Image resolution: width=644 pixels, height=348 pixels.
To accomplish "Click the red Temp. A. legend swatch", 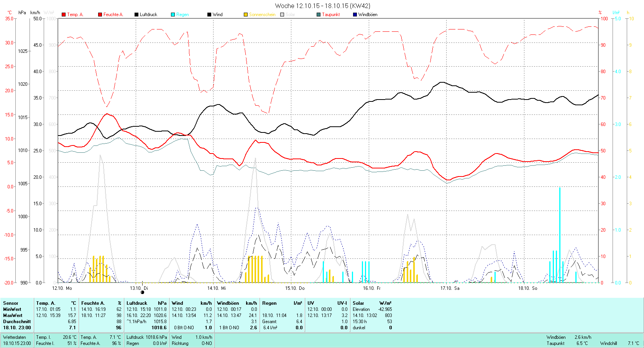I will click(64, 15).
